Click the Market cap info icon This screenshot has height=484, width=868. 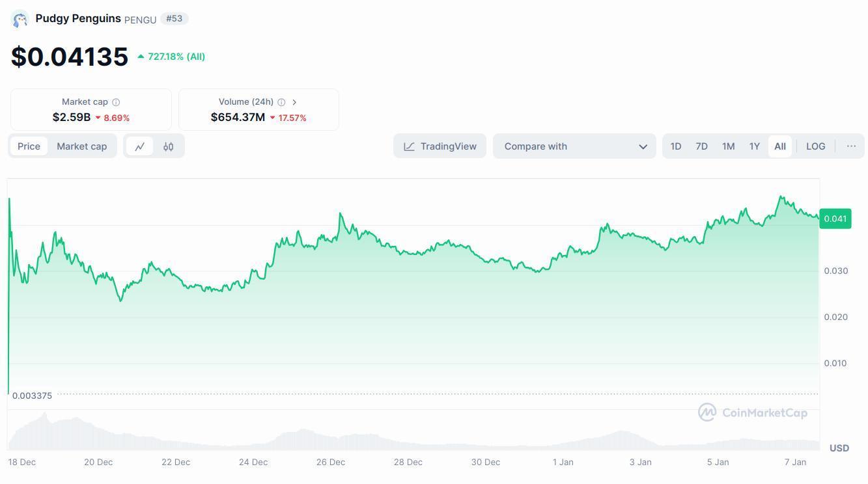[116, 102]
